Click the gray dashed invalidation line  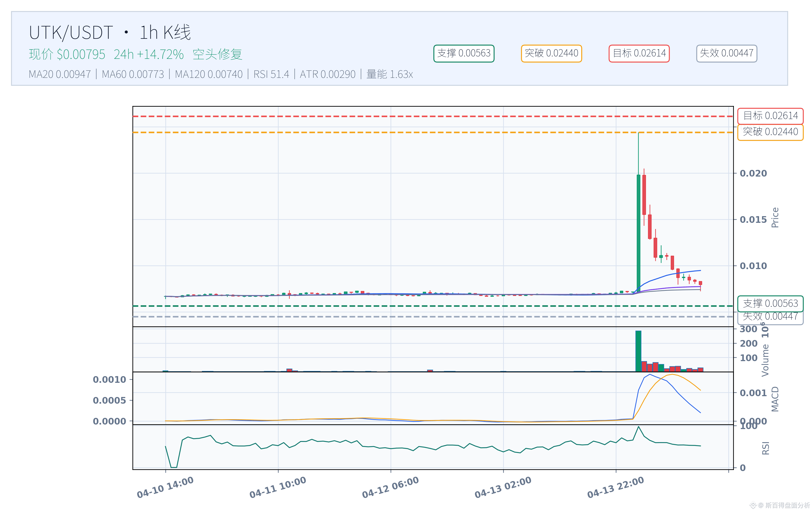click(x=433, y=317)
